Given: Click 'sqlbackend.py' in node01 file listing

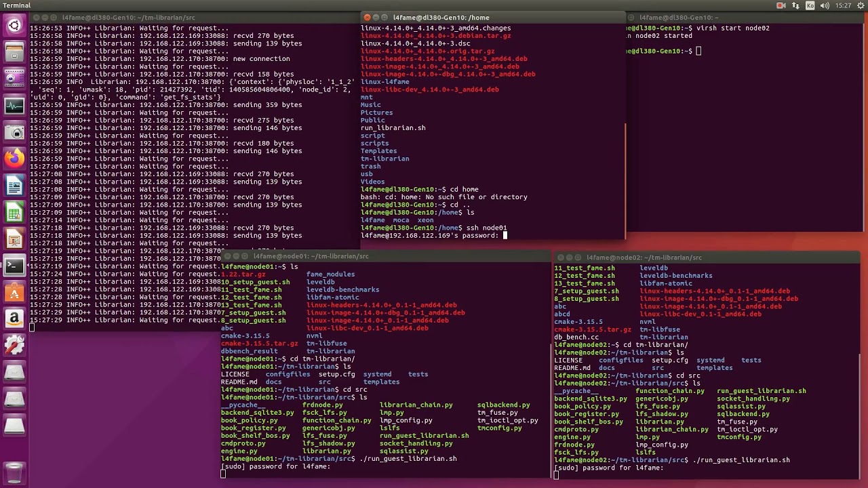Looking at the screenshot, I should click(504, 405).
